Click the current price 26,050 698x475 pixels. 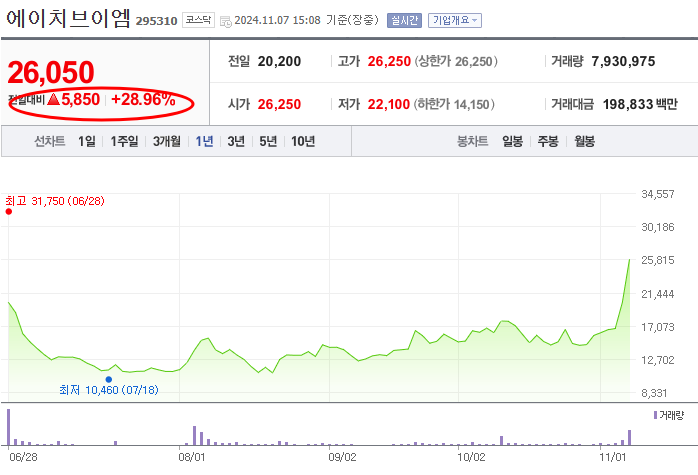51,73
